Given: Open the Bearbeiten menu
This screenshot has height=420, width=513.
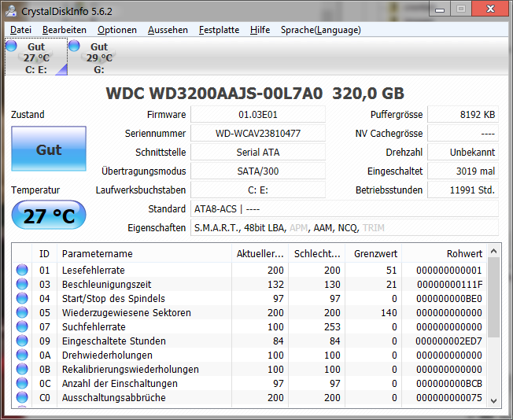Looking at the screenshot, I should 65,30.
